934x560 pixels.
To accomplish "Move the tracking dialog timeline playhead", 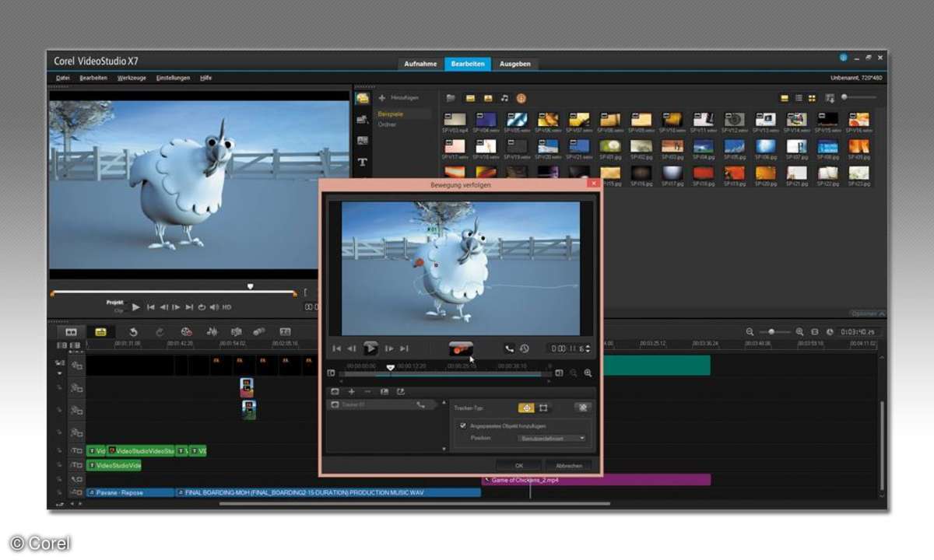I will [391, 367].
